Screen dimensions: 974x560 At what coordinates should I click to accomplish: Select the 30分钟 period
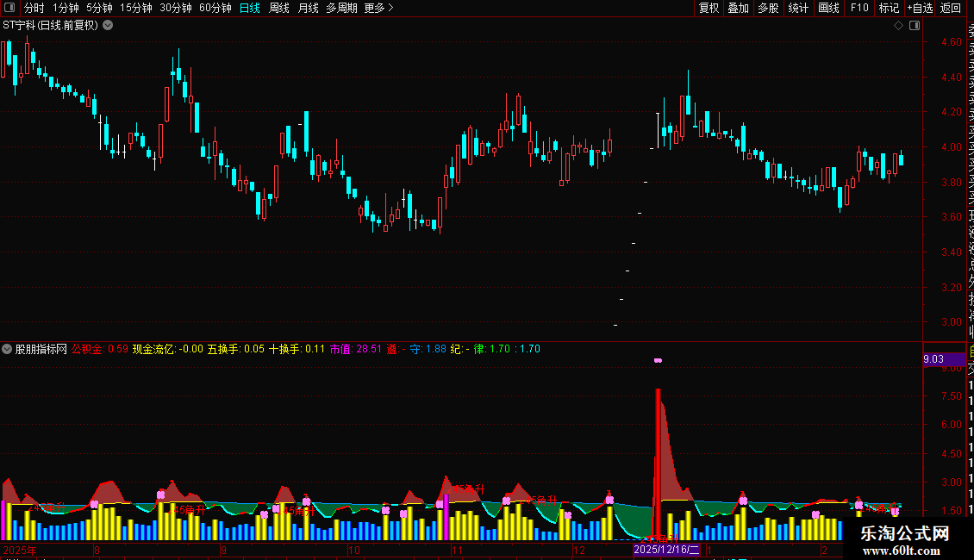[176, 8]
